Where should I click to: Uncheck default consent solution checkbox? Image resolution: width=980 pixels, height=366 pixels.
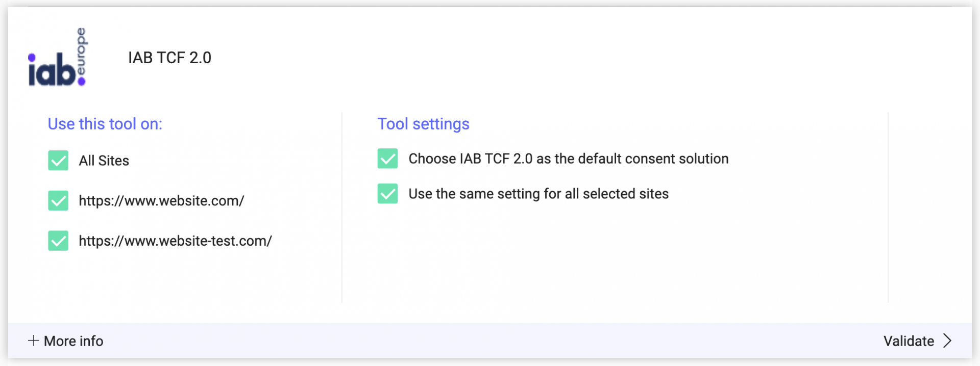point(387,159)
